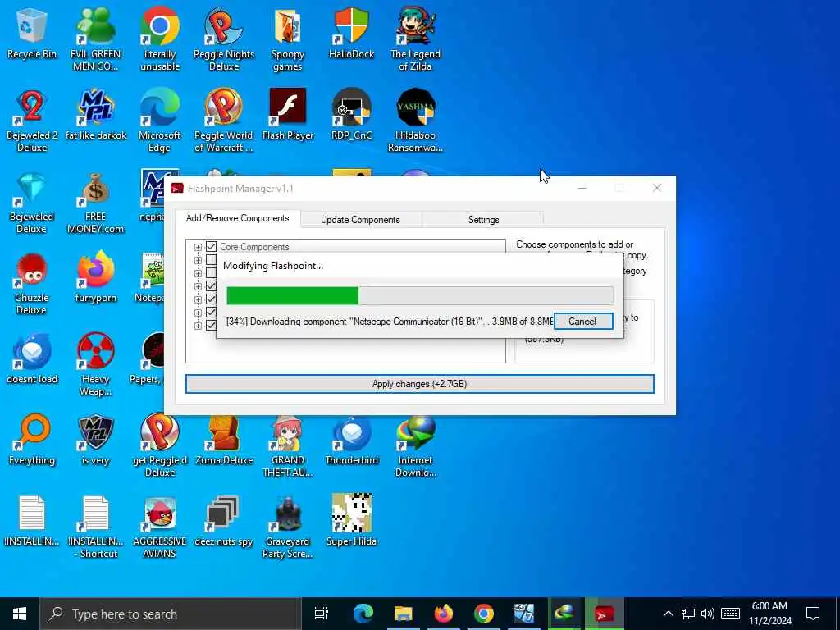This screenshot has width=840, height=630.
Task: Click the '[34%] Downloading component' status text
Action: tap(390, 322)
